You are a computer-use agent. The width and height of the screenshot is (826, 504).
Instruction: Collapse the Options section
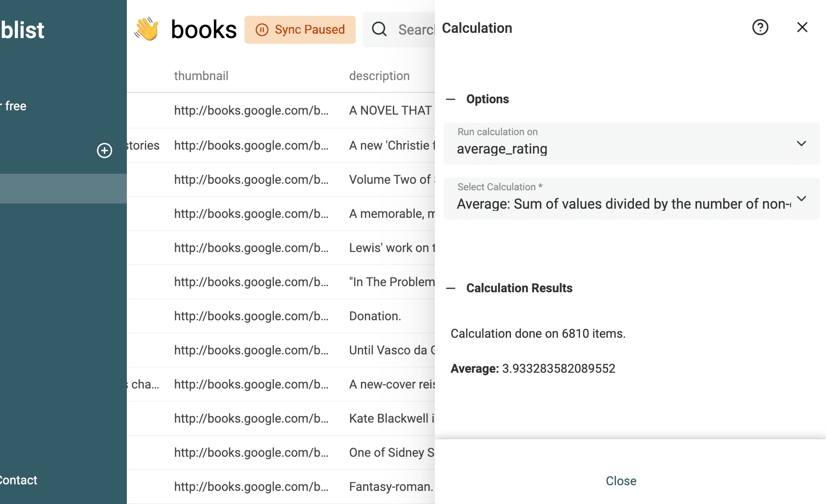451,99
